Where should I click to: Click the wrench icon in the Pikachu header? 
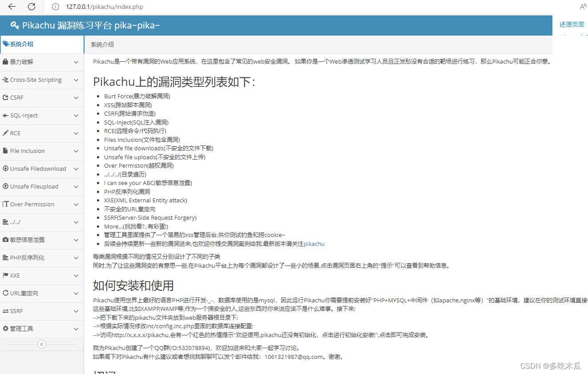click(x=15, y=25)
